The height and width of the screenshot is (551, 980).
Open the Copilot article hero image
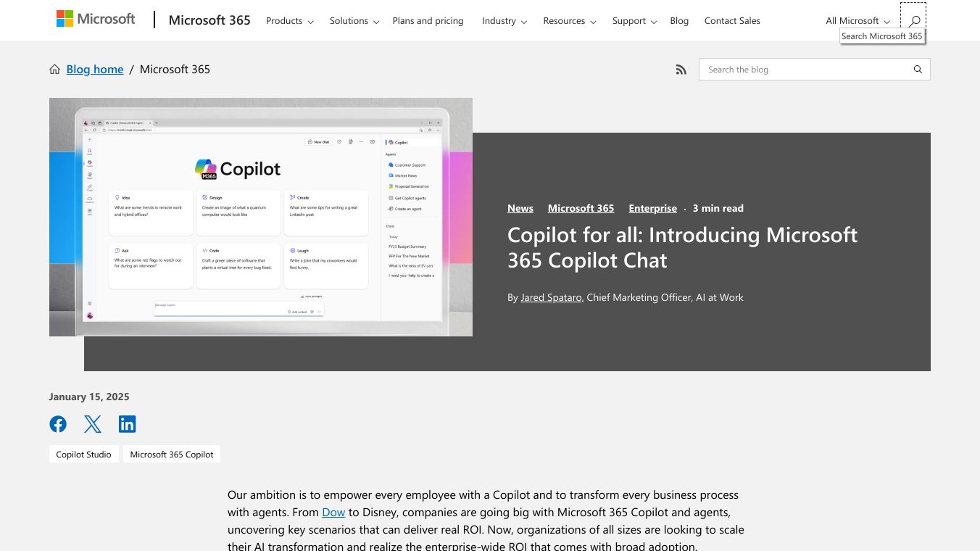[261, 217]
